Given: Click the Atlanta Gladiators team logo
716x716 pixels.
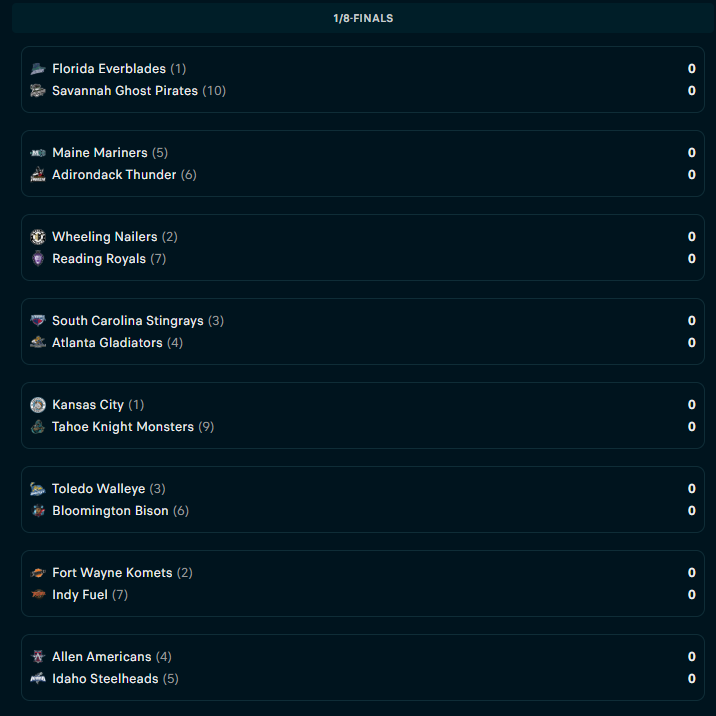Looking at the screenshot, I should 38,343.
